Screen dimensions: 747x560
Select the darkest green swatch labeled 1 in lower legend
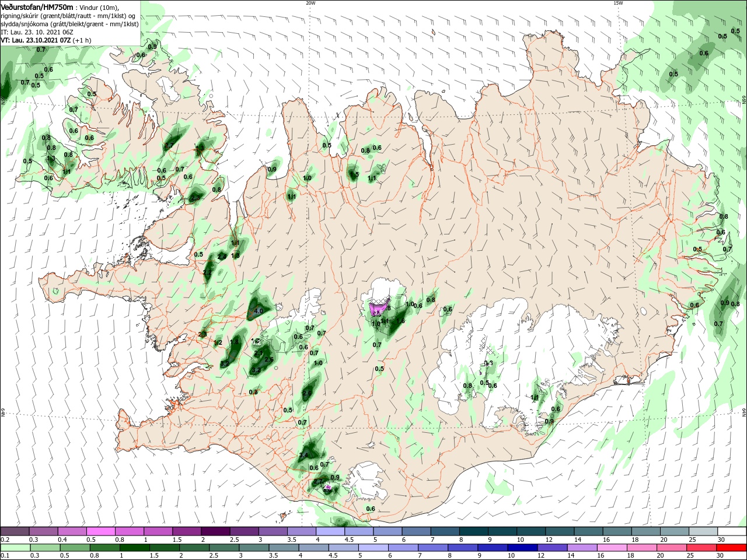(135, 548)
